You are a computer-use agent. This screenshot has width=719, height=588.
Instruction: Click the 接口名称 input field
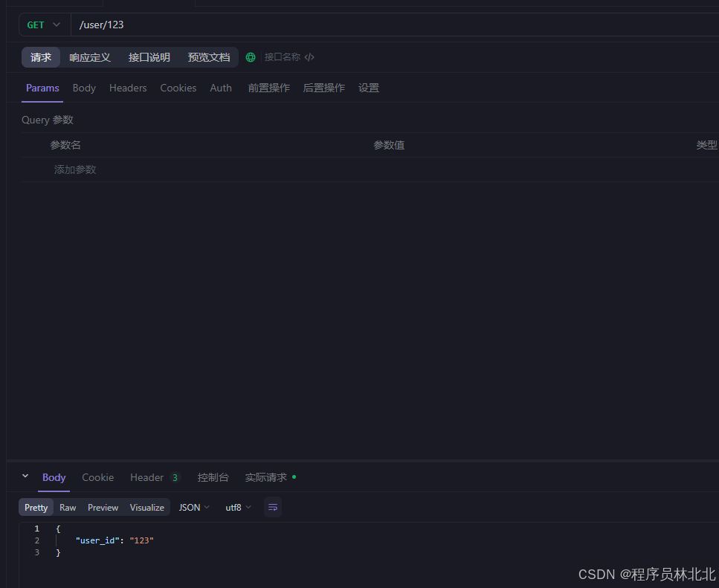point(282,57)
